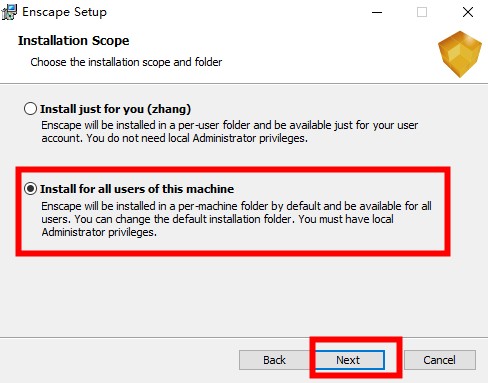This screenshot has width=488, height=383.
Task: Click the installer icon in the title bar
Action: click(9, 12)
